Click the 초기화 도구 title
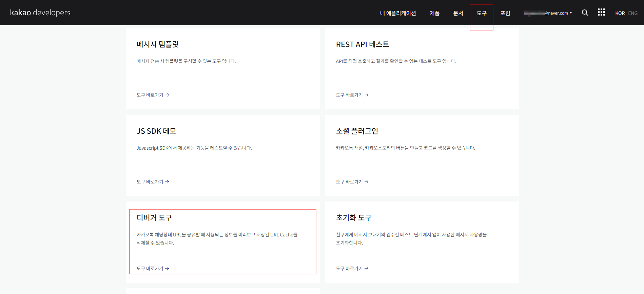This screenshot has height=294, width=644. [354, 218]
